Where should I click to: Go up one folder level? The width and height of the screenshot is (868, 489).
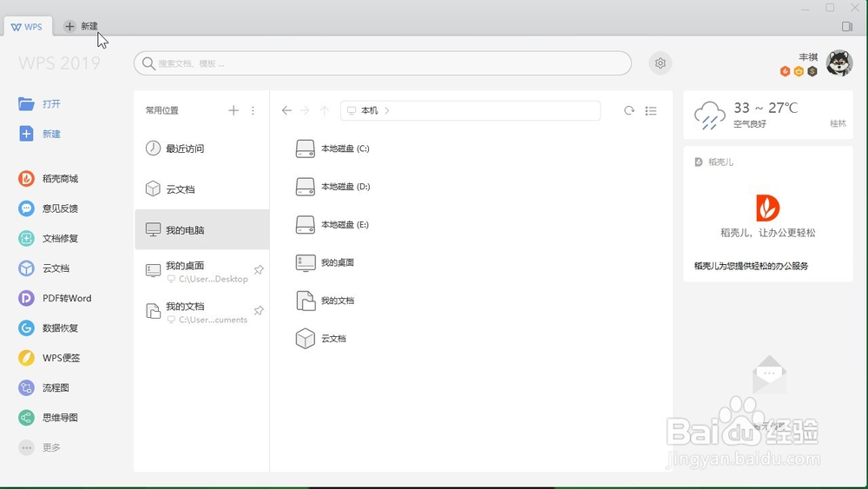[x=325, y=110]
